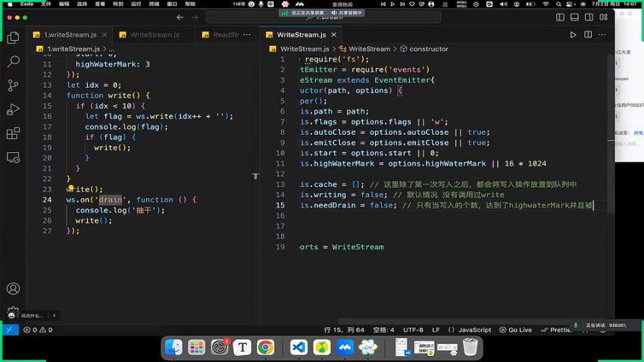644x362 pixels.
Task: Open System Preferences from the dock
Action: click(x=220, y=348)
